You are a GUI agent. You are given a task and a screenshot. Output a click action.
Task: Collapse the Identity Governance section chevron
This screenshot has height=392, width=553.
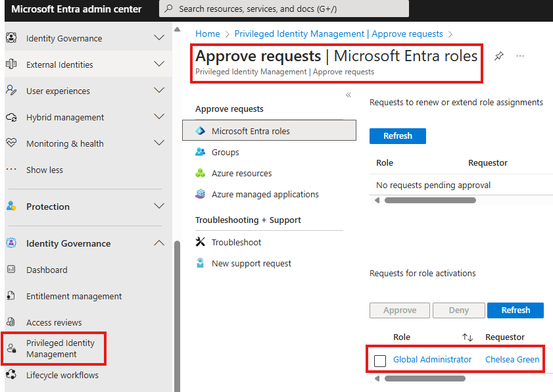tap(159, 243)
